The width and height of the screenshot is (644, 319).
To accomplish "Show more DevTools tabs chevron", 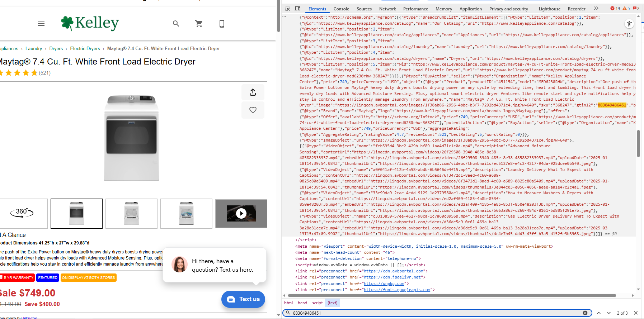I will pyautogui.click(x=596, y=9).
